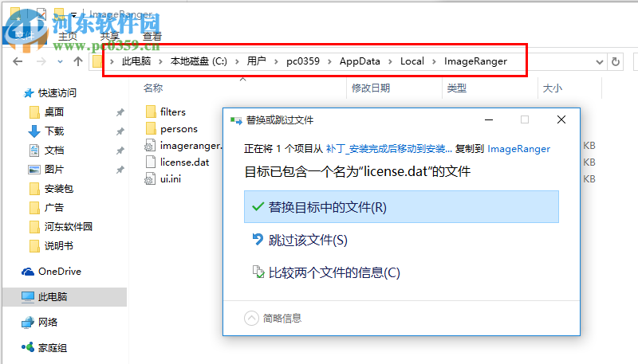638x364 pixels.
Task: Select the persons folder
Action: (179, 129)
